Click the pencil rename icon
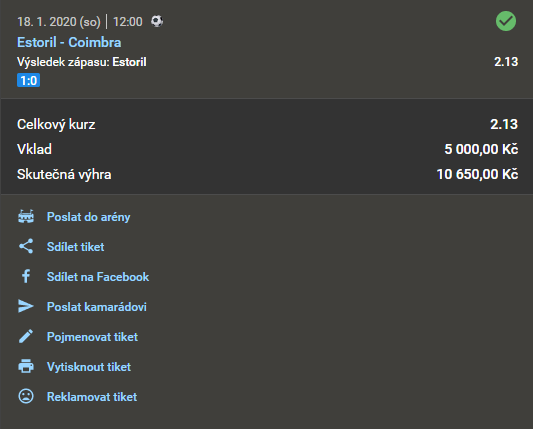Viewport: 533px width, 429px height. coord(26,336)
